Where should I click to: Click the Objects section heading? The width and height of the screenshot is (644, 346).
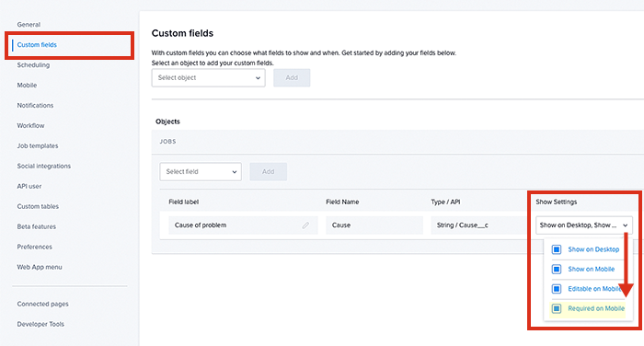pos(167,121)
